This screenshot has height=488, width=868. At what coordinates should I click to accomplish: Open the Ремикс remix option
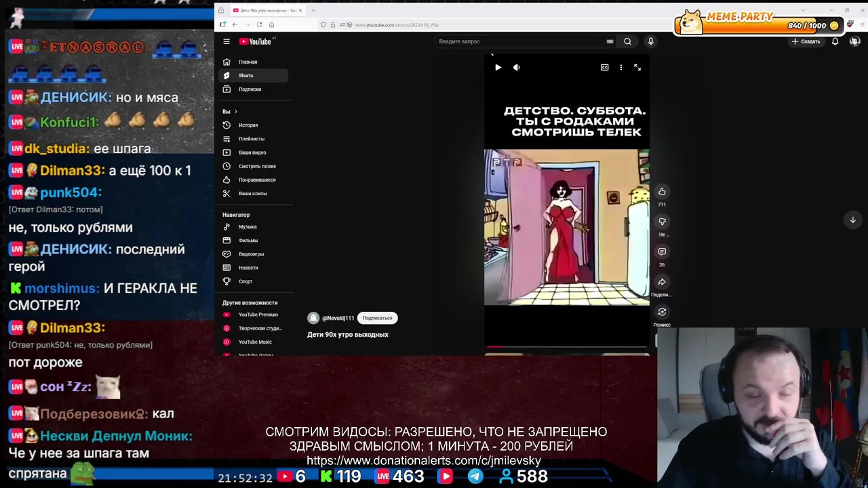tap(662, 312)
